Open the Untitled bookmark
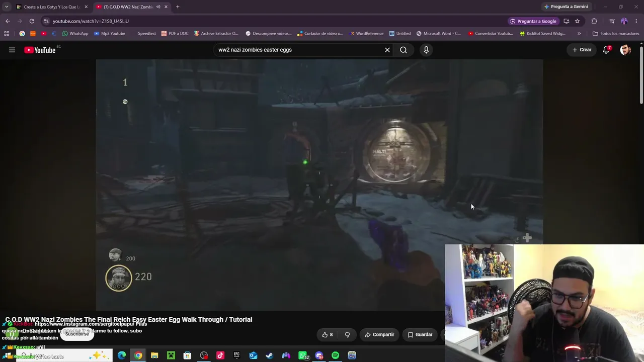Viewport: 644px width, 362px height. tap(400, 34)
